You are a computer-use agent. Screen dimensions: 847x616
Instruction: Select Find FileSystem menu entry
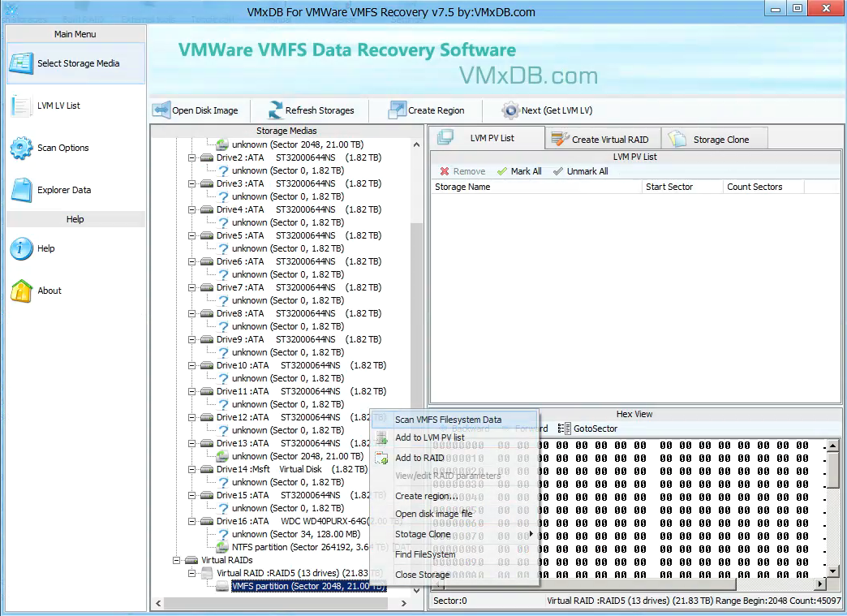click(x=455, y=554)
